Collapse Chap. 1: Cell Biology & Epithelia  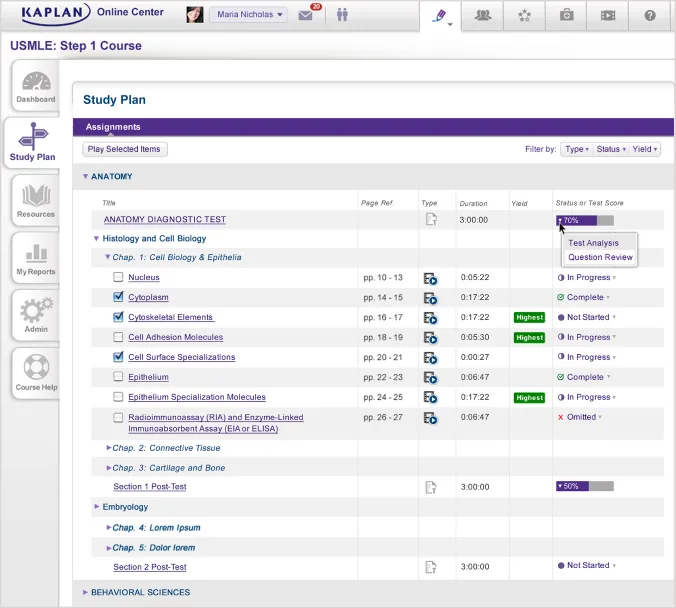pos(107,257)
